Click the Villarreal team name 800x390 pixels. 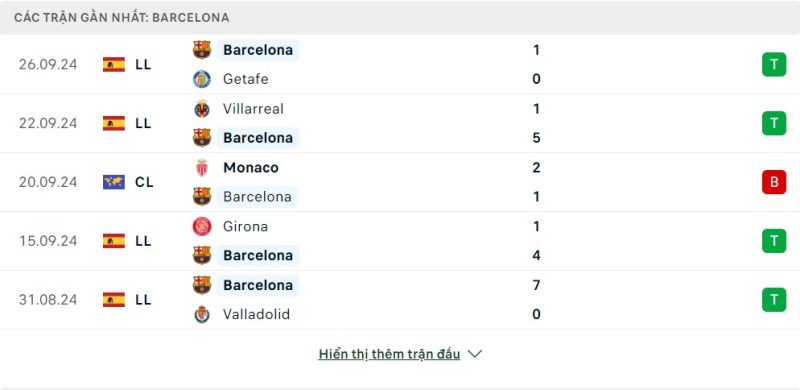coord(253,109)
